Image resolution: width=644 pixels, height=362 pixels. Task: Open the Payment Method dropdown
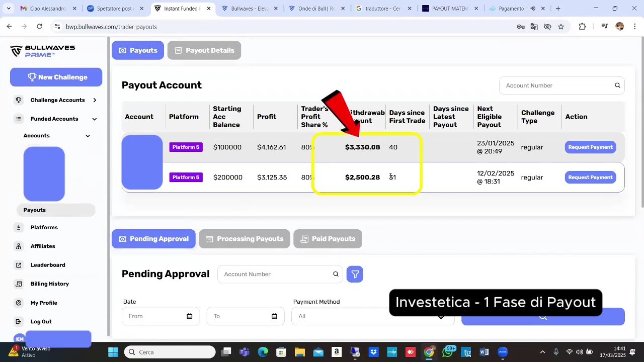(x=373, y=316)
